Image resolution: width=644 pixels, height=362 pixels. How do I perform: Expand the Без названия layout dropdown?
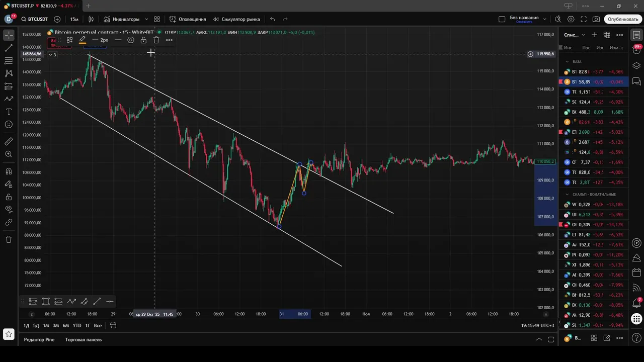click(x=545, y=19)
